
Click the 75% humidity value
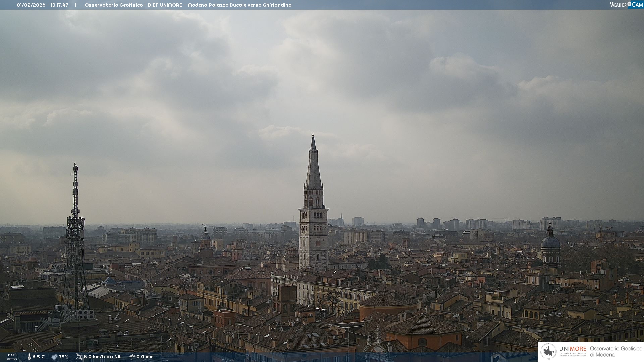[64, 357]
